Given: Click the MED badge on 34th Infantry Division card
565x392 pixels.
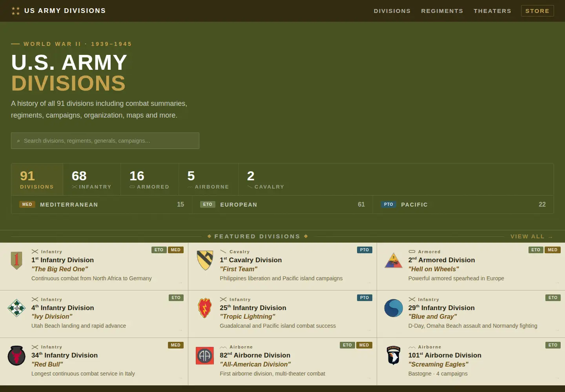Looking at the screenshot, I should (x=176, y=345).
